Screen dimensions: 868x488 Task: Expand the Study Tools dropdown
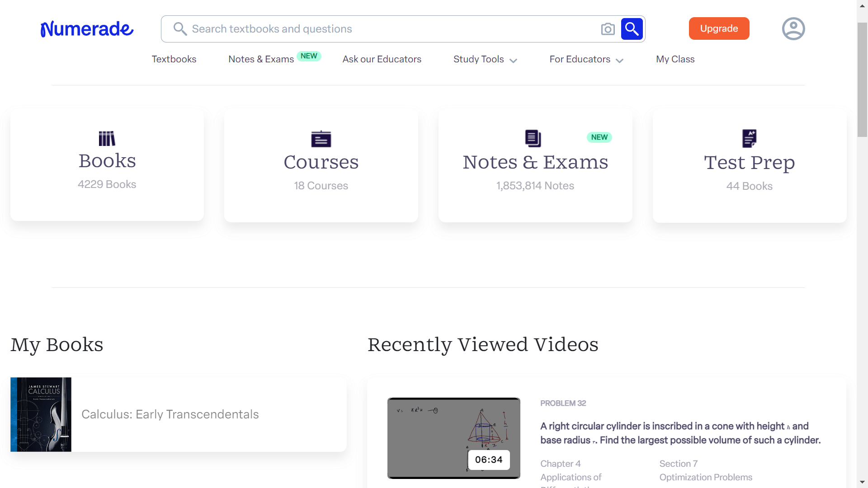485,59
